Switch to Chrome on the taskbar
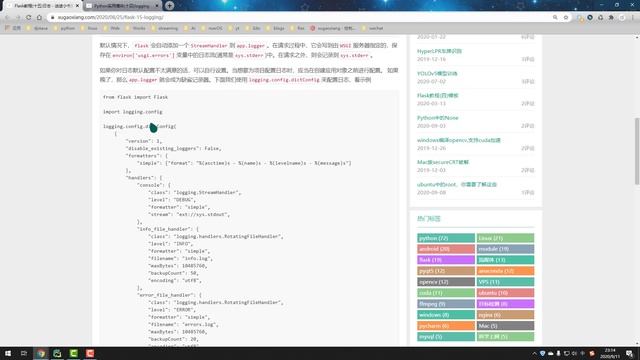640x360 pixels. 41,353
